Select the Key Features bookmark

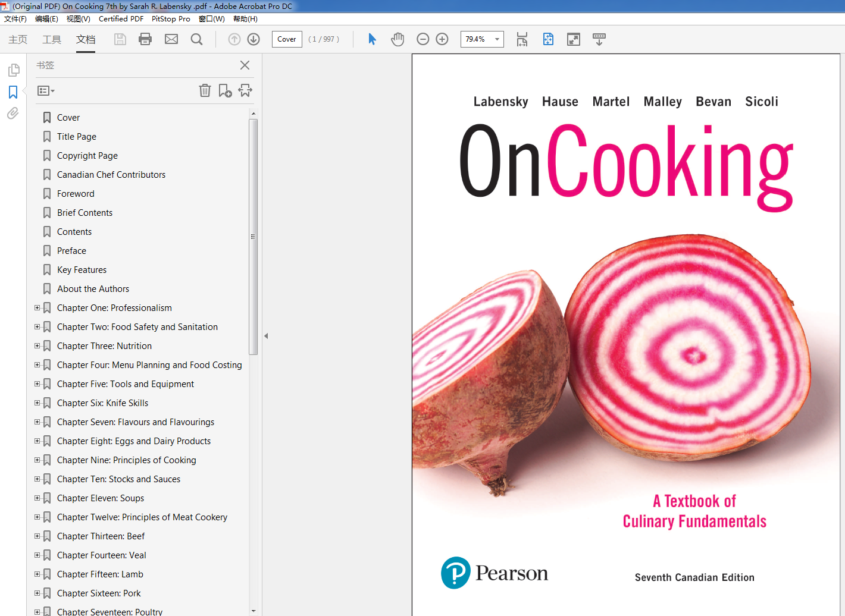point(82,270)
